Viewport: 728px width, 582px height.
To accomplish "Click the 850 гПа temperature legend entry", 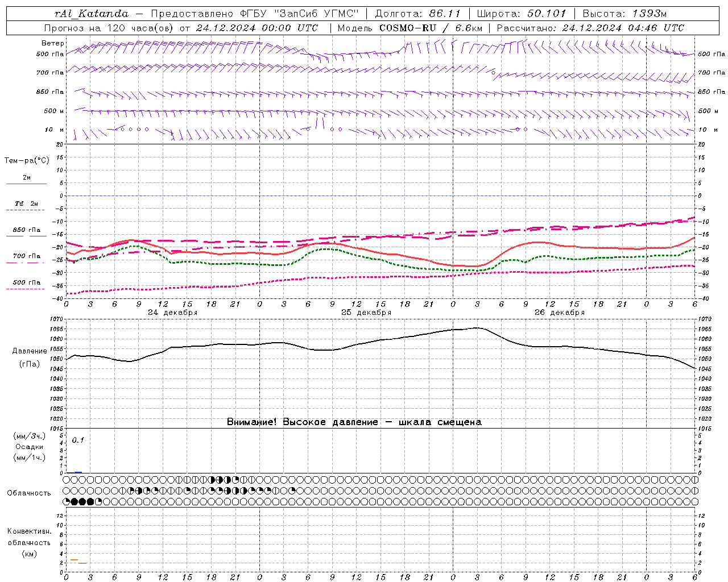I will (27, 230).
